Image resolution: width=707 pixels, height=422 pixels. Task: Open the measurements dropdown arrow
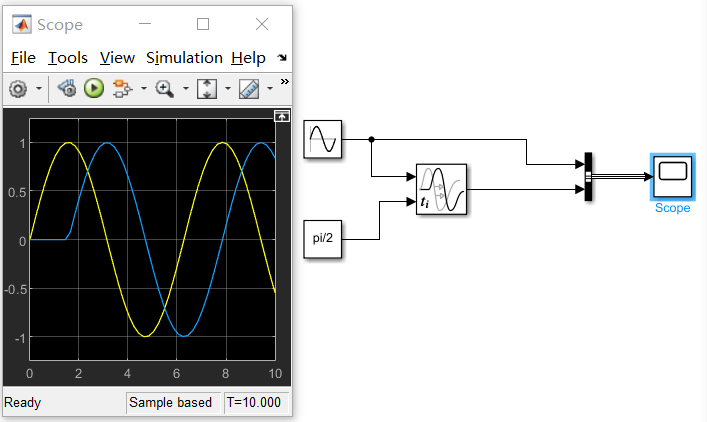(x=270, y=88)
